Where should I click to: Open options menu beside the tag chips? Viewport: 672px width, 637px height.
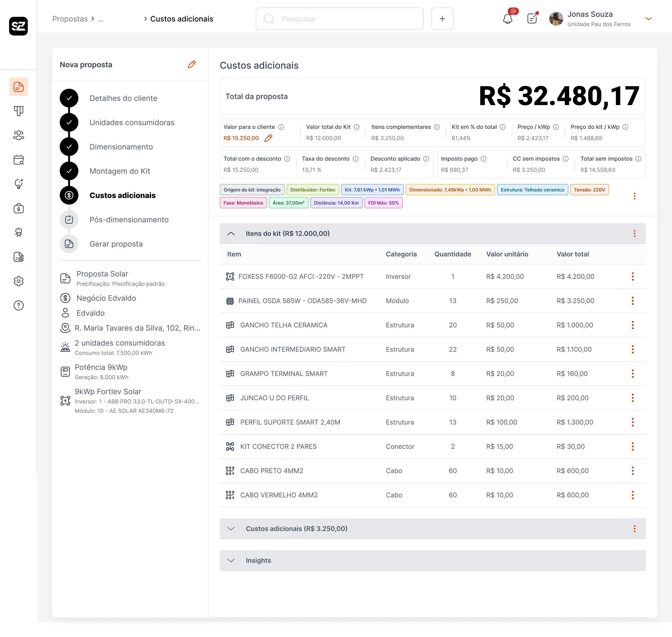[634, 196]
